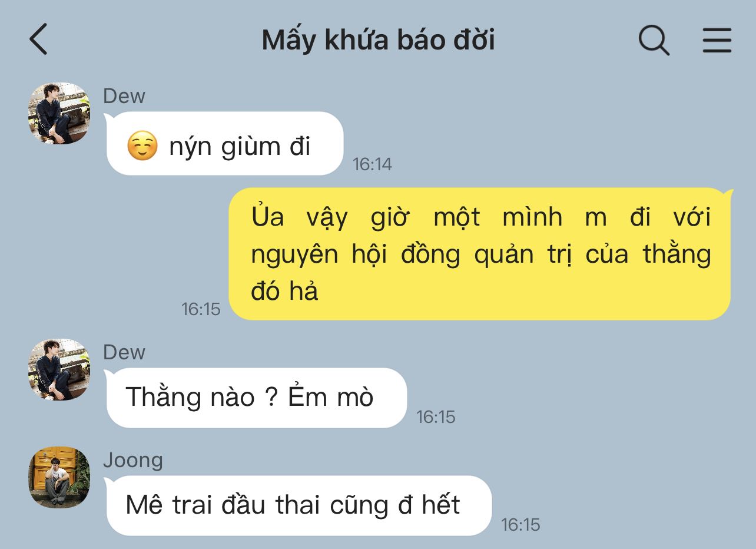Image resolution: width=756 pixels, height=549 pixels.
Task: Click the timestamp after Joong's message
Action: 520,525
